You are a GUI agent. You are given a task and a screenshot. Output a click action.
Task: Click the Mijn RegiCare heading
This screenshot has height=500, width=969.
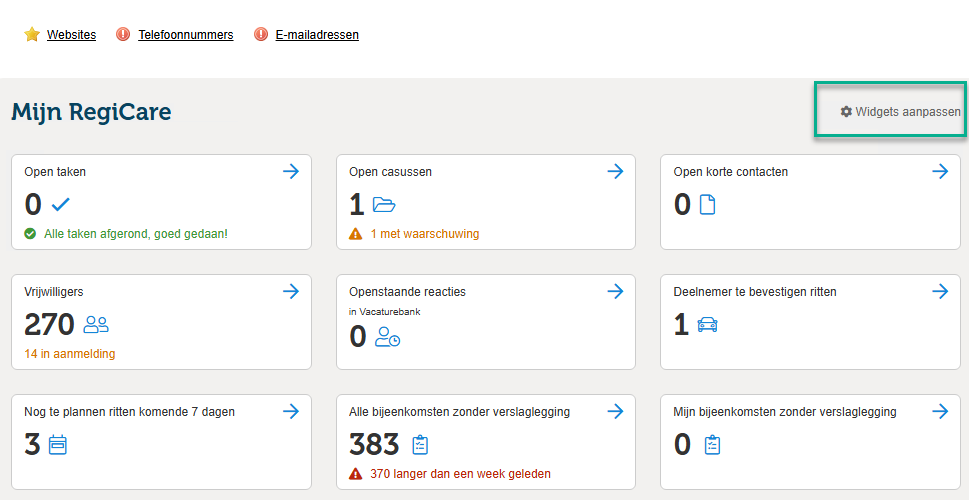pos(91,112)
